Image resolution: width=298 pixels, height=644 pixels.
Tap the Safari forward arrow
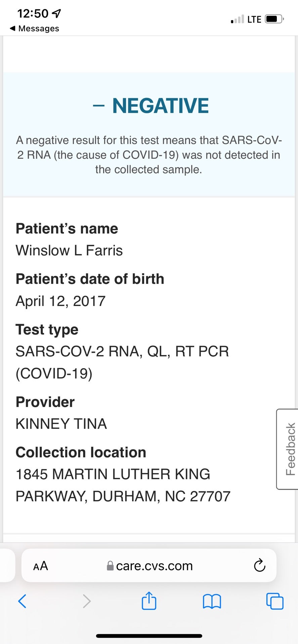[x=87, y=601]
